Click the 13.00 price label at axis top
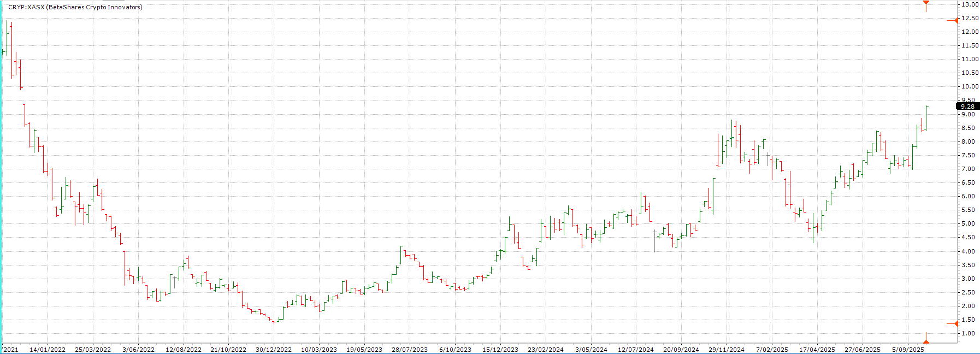The height and width of the screenshot is (354, 980). point(970,4)
